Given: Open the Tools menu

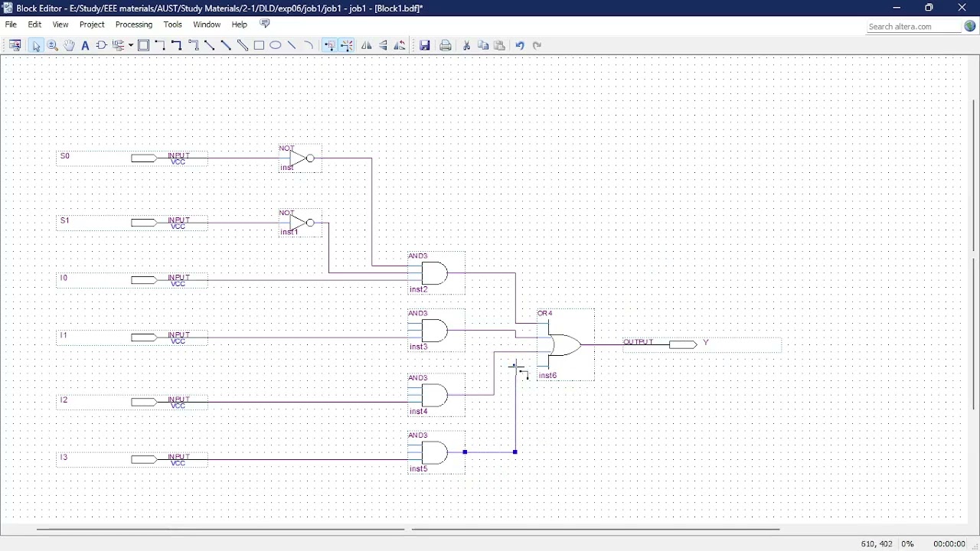Looking at the screenshot, I should click(x=173, y=24).
